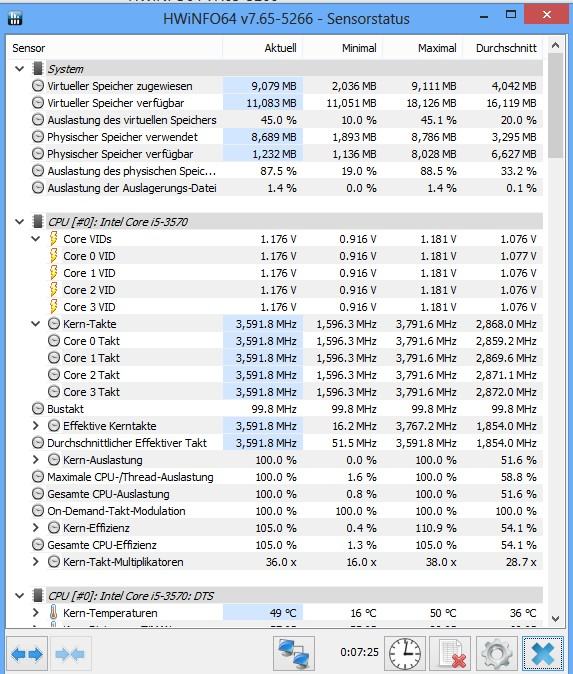Collapse the Core VIDs subtree
The width and height of the screenshot is (573, 674).
[36, 239]
